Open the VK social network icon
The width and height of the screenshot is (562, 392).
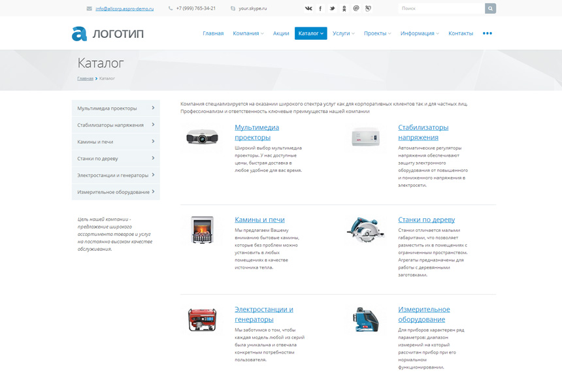[308, 8]
